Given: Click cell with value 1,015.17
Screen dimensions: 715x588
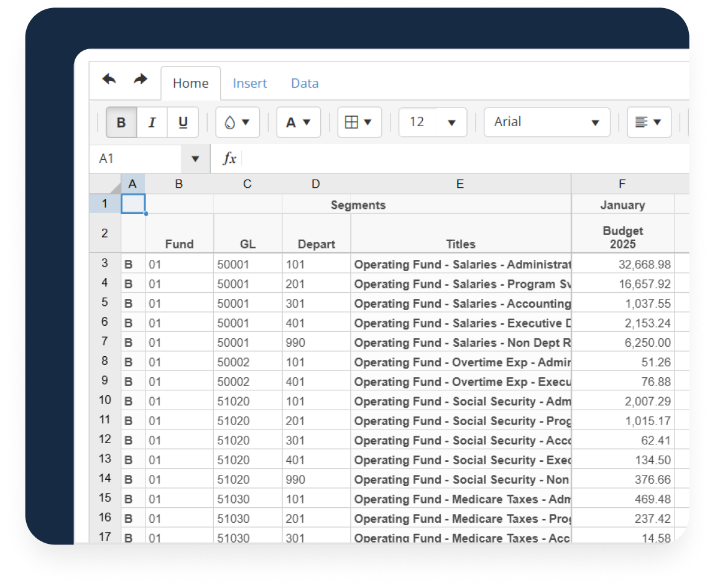Looking at the screenshot, I should coord(622,421).
